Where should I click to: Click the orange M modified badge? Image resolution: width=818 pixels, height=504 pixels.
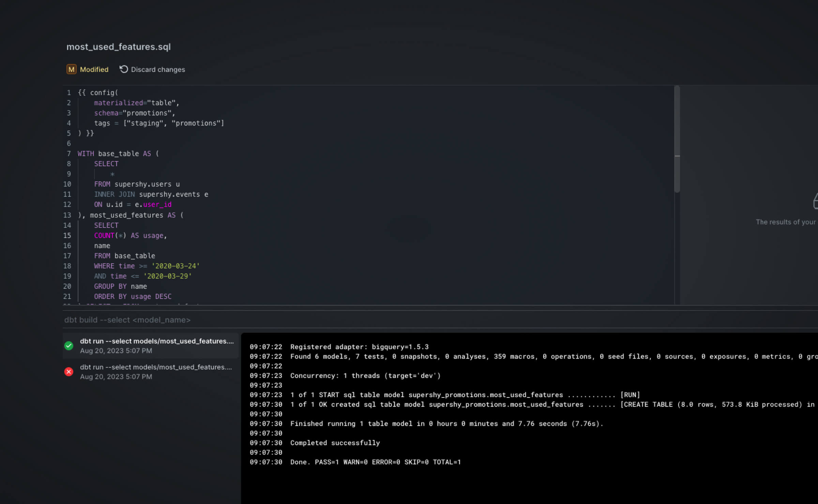point(71,69)
